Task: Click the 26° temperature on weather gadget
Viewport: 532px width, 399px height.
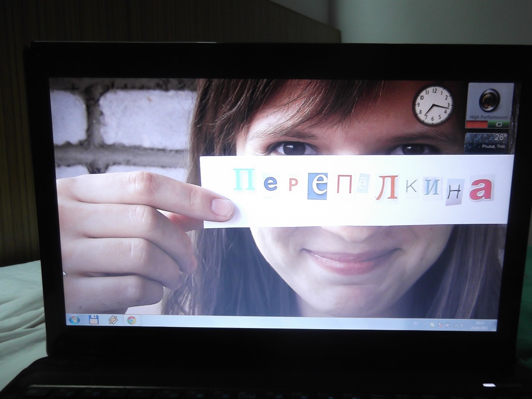Action: tap(500, 138)
